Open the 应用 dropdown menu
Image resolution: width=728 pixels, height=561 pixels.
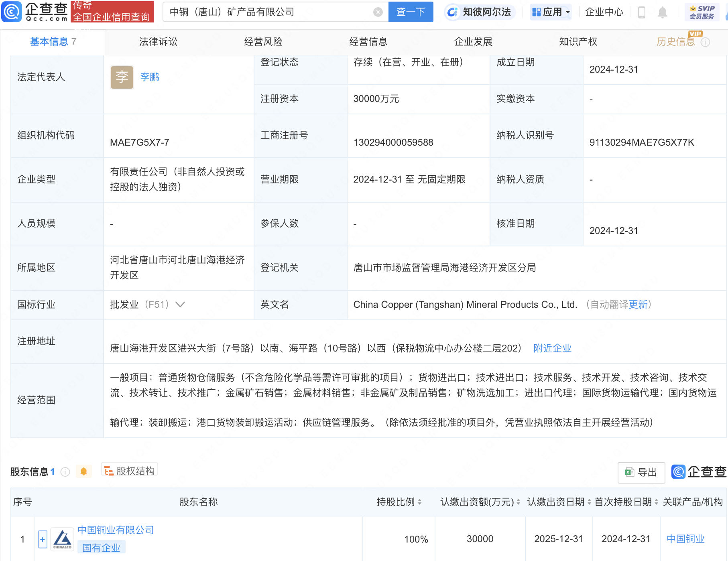[551, 12]
